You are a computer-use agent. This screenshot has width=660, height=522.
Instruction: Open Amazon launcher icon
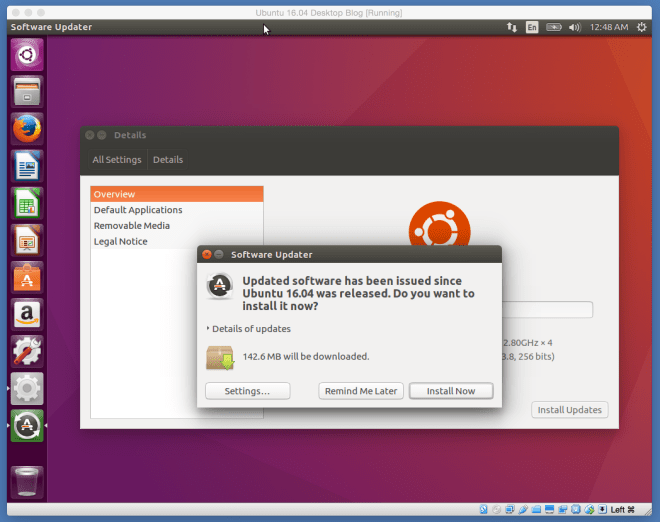pyautogui.click(x=27, y=314)
